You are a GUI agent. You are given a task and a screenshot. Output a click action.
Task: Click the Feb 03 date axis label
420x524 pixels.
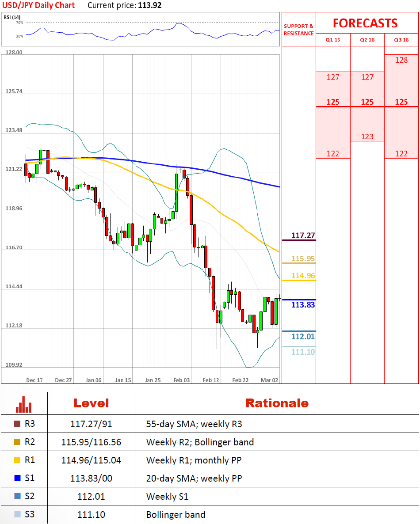pos(182,380)
